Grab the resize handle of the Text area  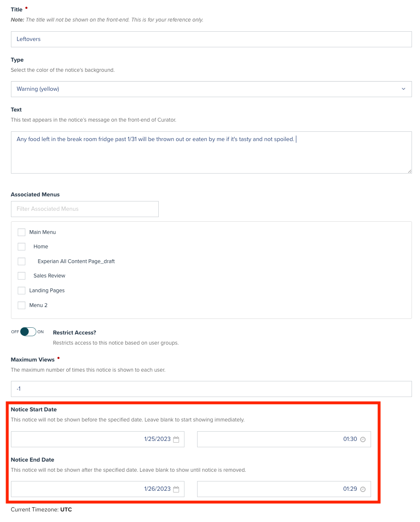click(x=409, y=171)
